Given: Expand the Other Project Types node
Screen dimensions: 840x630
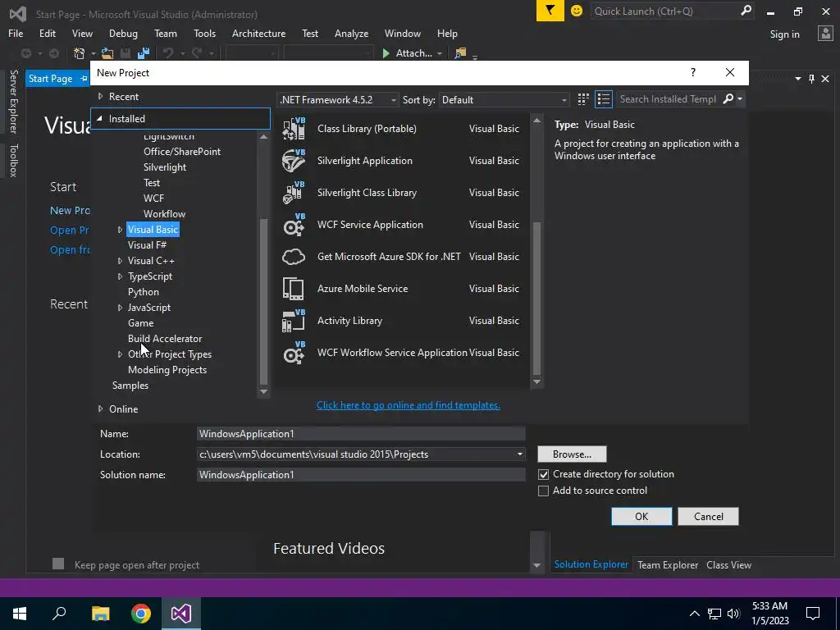Looking at the screenshot, I should click(120, 354).
